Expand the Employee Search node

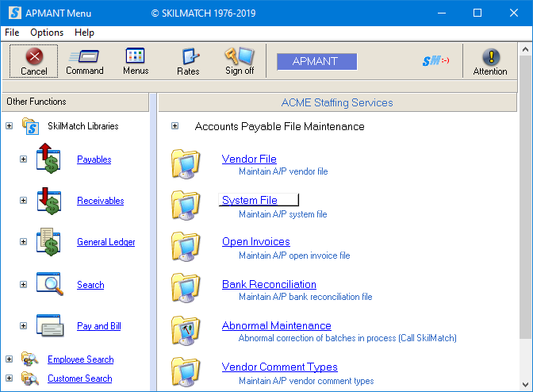10,359
